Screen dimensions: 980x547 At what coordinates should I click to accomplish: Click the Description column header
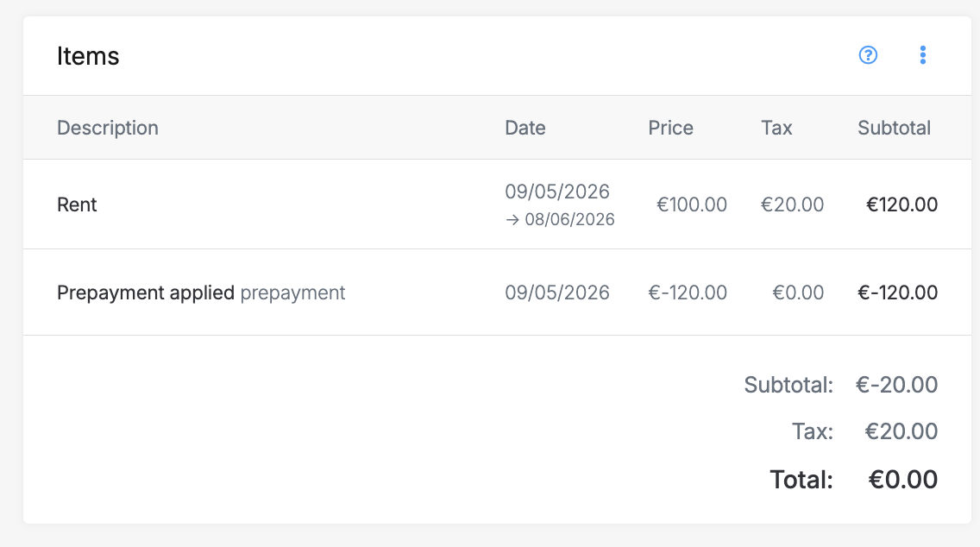pos(108,128)
